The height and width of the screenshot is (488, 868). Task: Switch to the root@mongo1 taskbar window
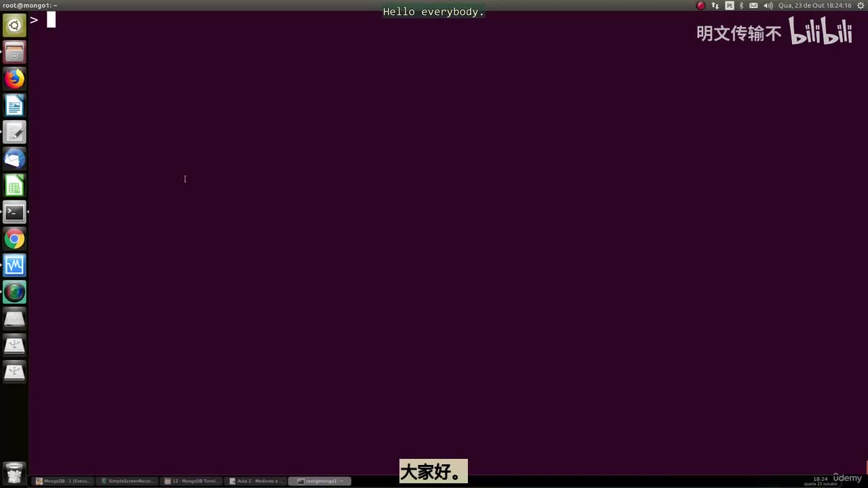click(x=321, y=481)
